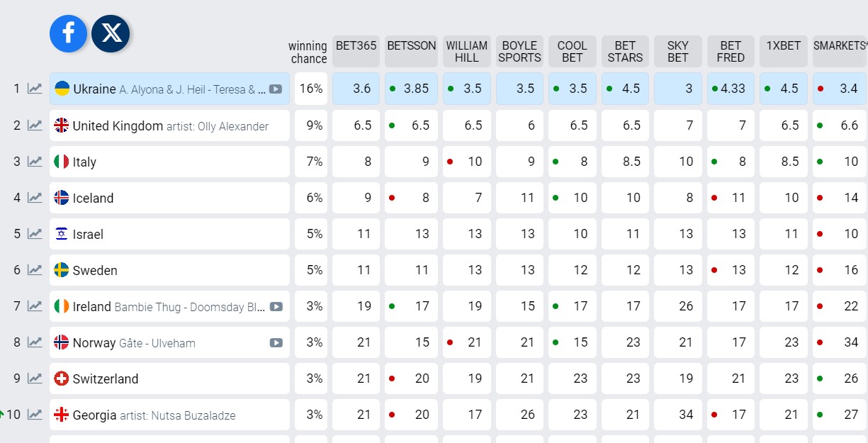The height and width of the screenshot is (443, 868).
Task: Select the WILLIAM HILL column header
Action: click(466, 51)
